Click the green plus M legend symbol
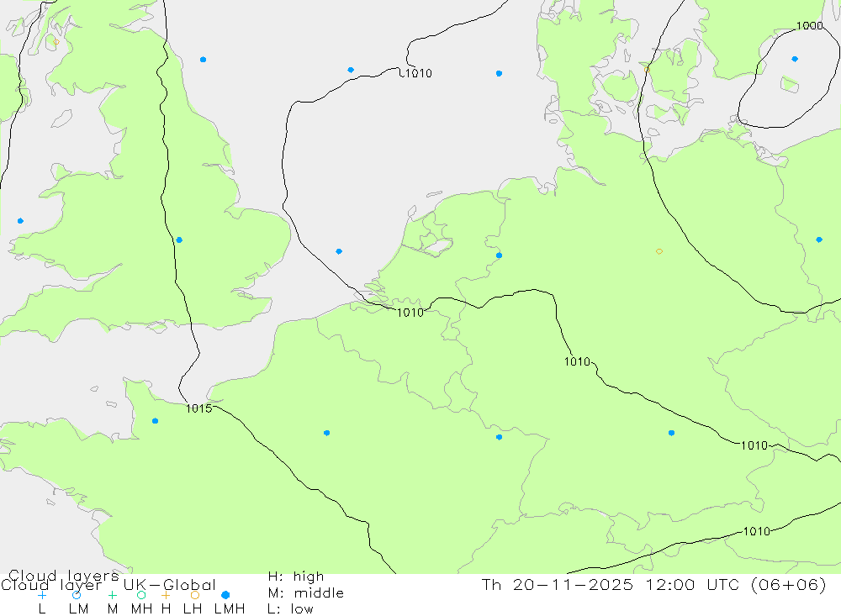The image size is (841, 616). pyautogui.click(x=112, y=595)
